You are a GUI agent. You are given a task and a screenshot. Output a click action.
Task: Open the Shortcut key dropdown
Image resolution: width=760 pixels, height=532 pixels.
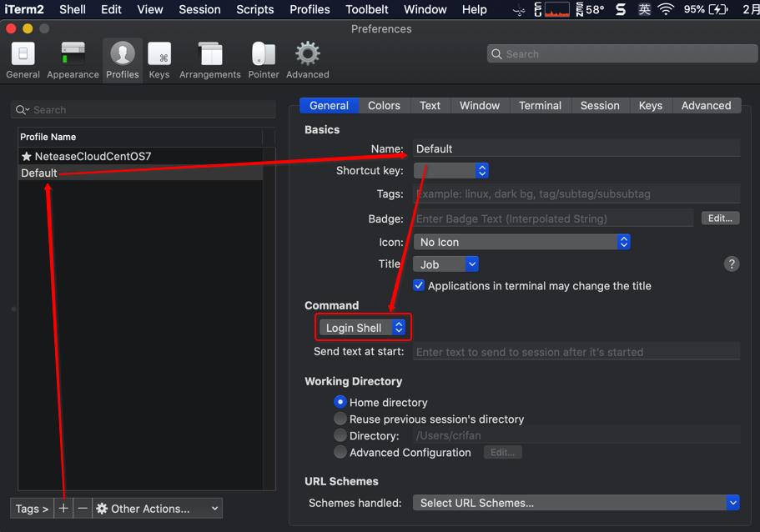coord(450,171)
